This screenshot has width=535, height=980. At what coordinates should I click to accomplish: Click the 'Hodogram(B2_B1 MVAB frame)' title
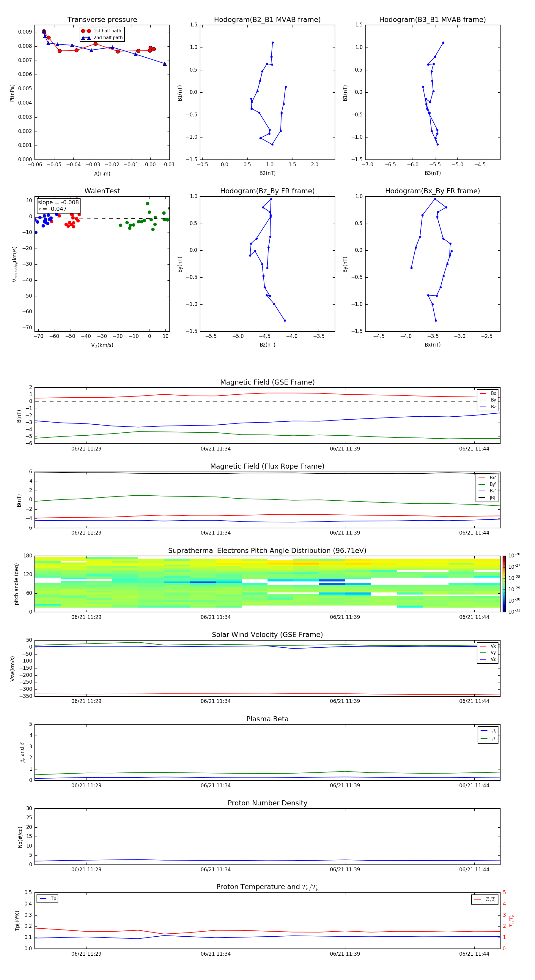[267, 20]
